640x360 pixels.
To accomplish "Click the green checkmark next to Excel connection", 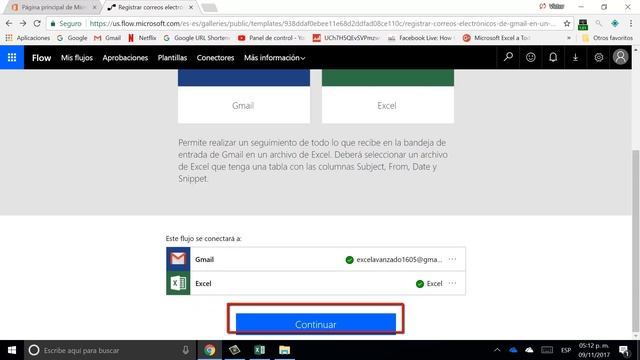I will (x=420, y=284).
